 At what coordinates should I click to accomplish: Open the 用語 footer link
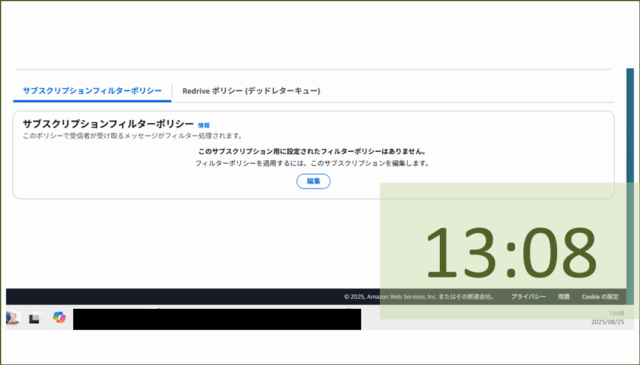564,297
